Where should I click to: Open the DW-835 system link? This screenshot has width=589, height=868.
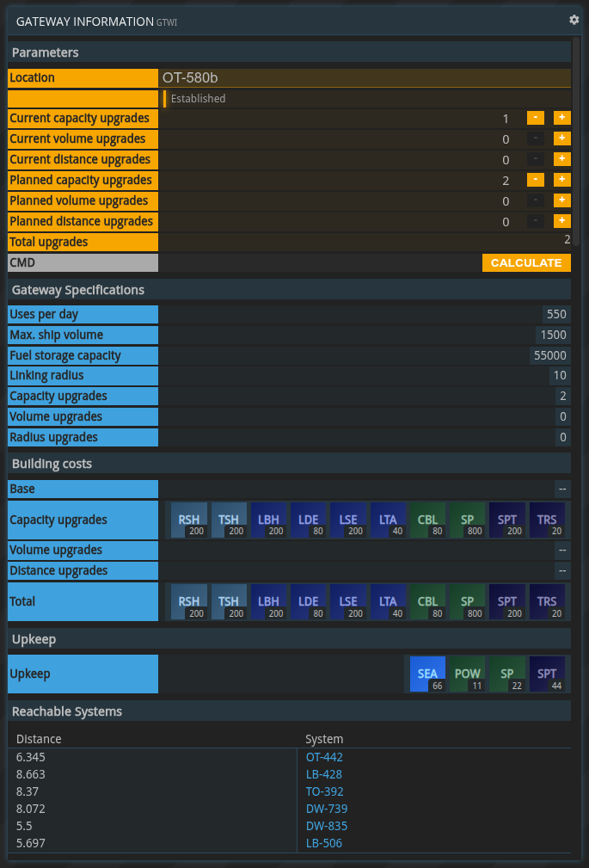point(327,826)
